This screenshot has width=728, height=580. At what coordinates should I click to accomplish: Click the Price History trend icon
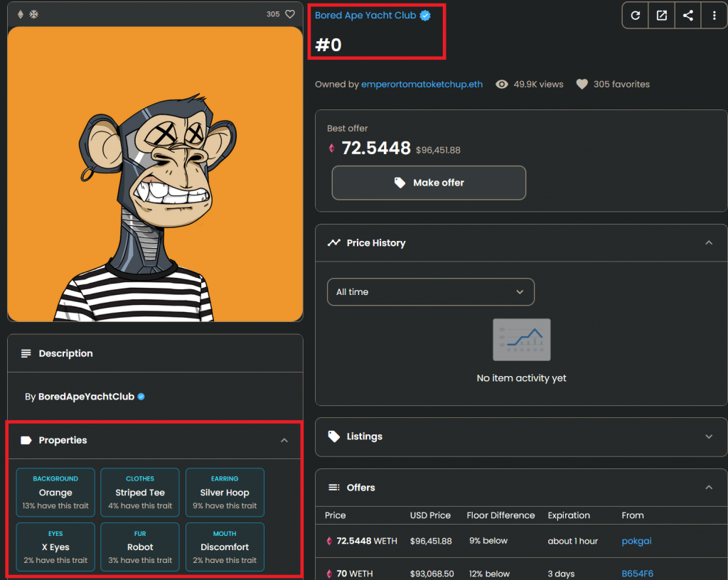pos(334,242)
